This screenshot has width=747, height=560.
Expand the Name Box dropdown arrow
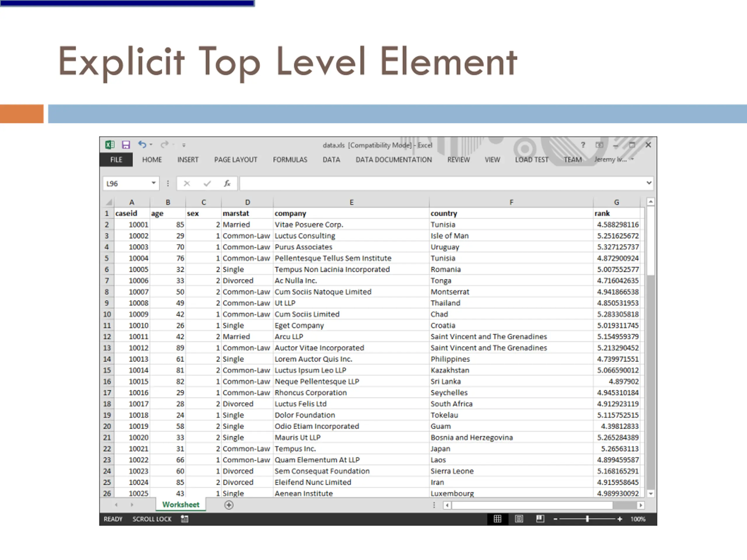tap(154, 183)
